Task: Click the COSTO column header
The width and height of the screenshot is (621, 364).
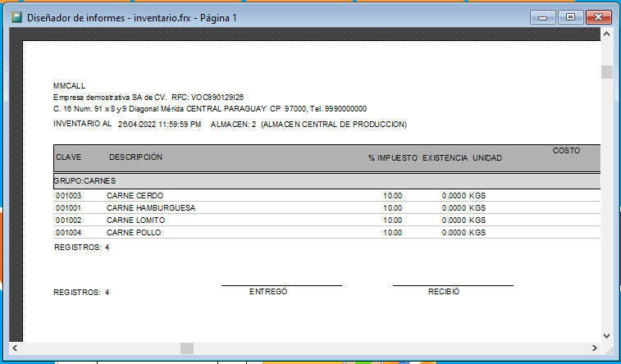Action: (x=566, y=150)
